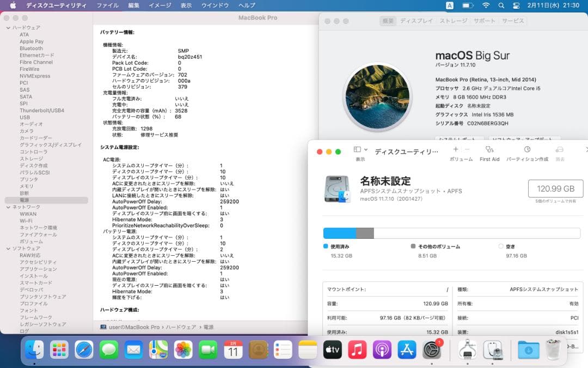Open Apple TV from the Dock
Viewport: 588px width, 368px height.
332,349
